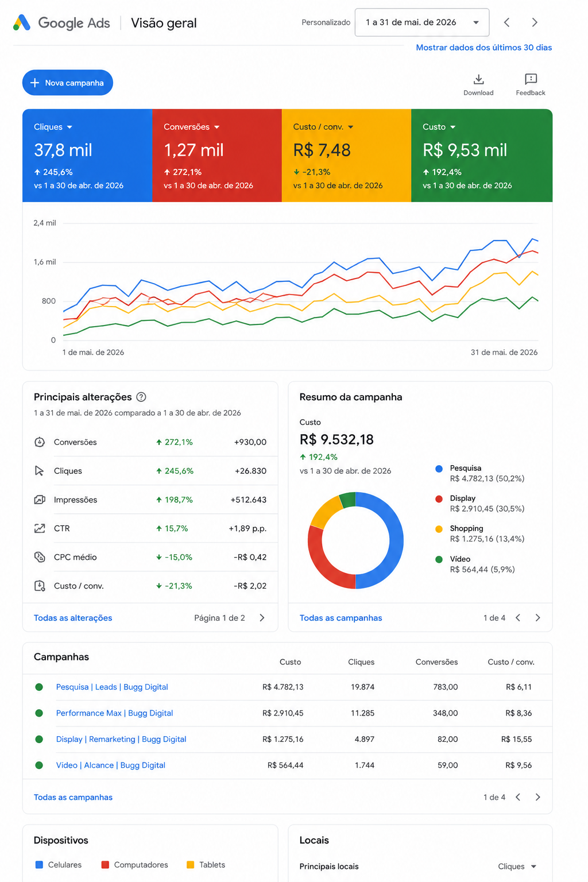This screenshot has height=882, width=588.
Task: Click red Display legend dot
Action: pyautogui.click(x=439, y=498)
